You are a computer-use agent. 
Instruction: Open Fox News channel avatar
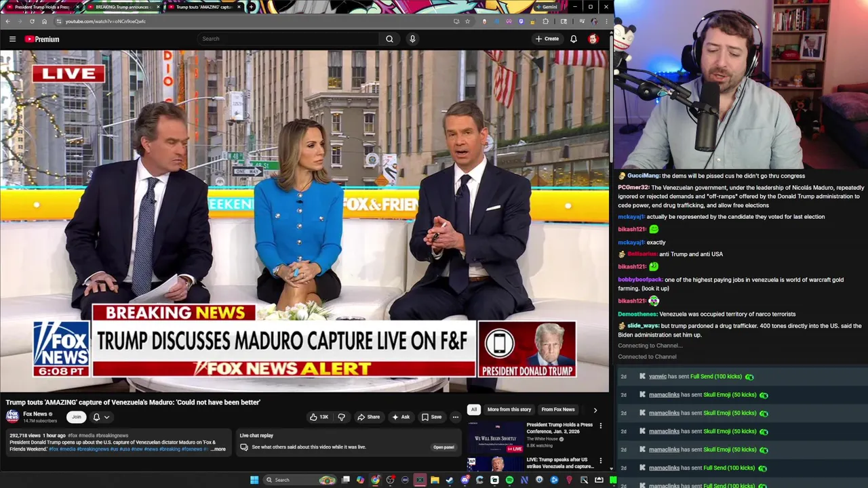click(x=12, y=416)
